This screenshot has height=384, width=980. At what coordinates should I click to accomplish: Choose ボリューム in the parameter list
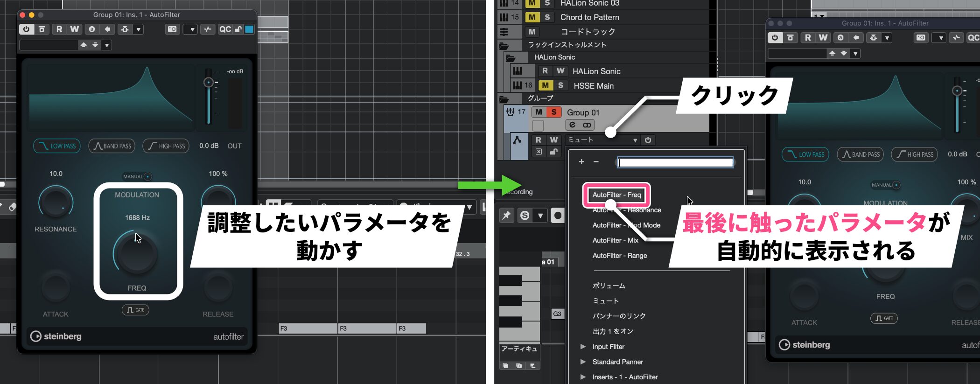coord(609,286)
